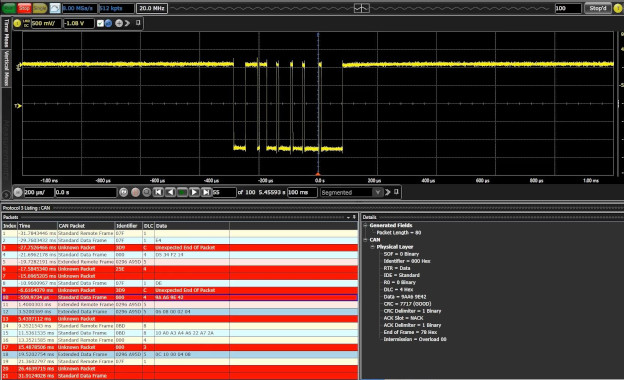Select packet row 5 Extended Remote Frame

180,262
